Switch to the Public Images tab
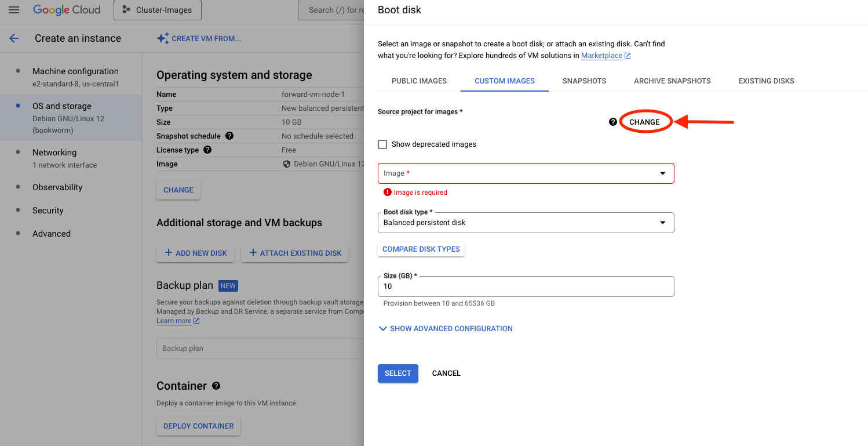Viewport: 868px width, 446px height. [419, 81]
